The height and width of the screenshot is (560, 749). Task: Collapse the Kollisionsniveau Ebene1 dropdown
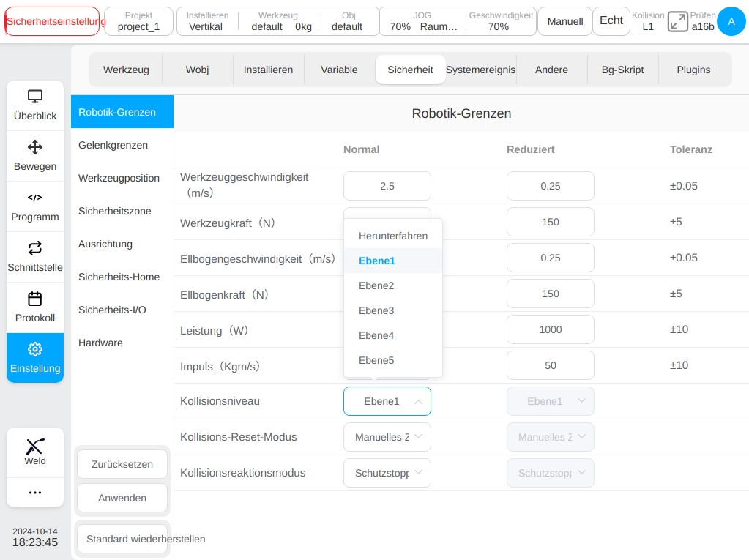coord(387,401)
